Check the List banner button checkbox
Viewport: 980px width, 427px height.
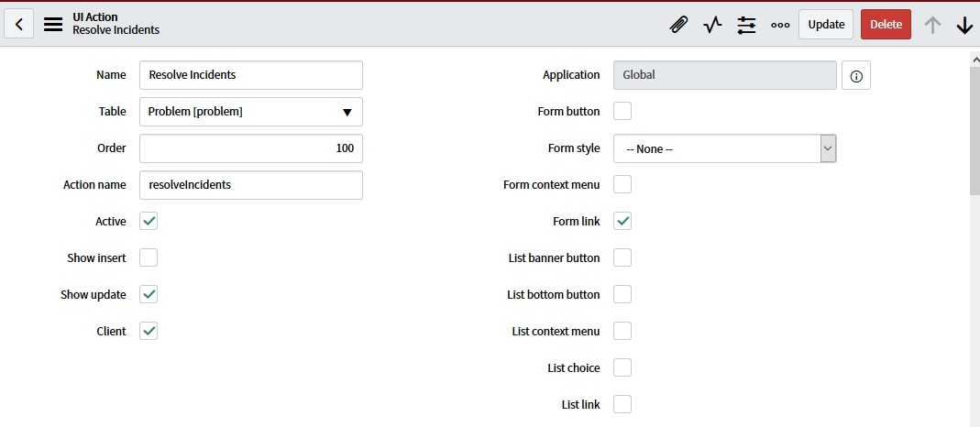pos(622,257)
